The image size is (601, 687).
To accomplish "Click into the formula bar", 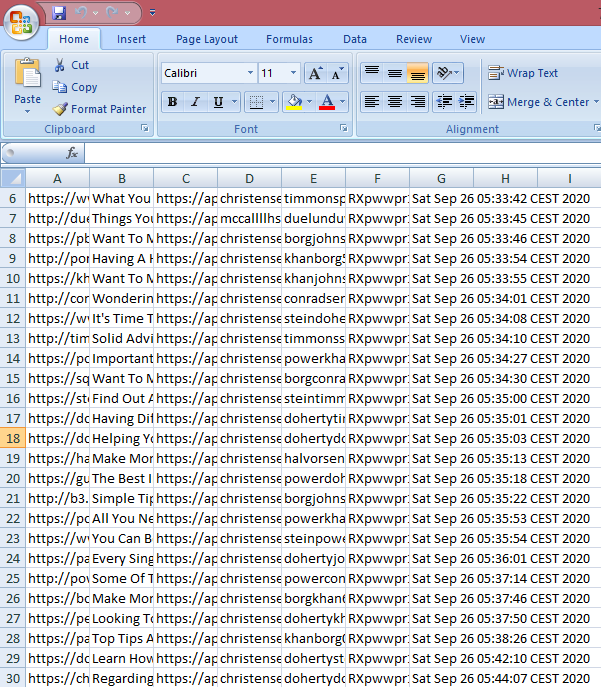I will (x=343, y=153).
